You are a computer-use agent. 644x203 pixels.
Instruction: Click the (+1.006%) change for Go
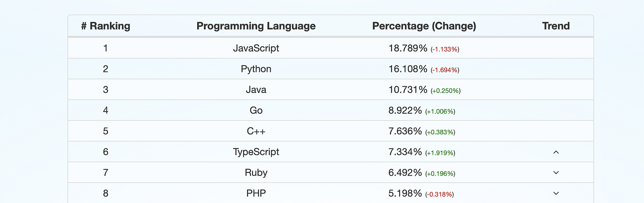point(440,111)
